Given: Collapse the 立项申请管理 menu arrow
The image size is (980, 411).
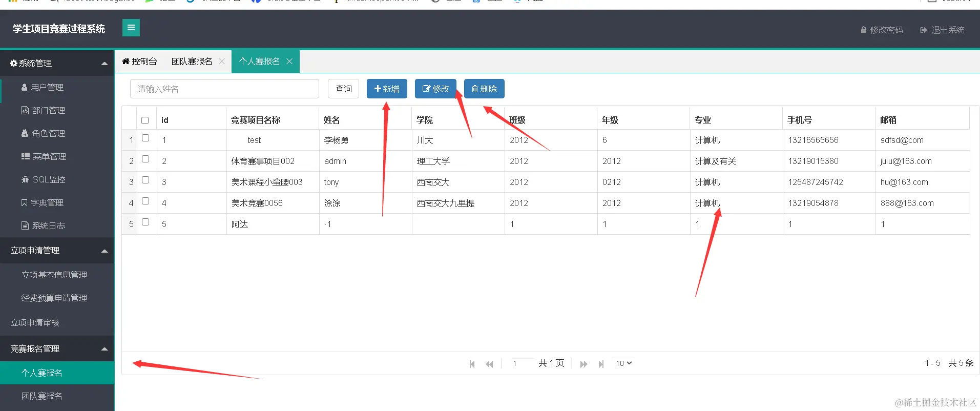Looking at the screenshot, I should pyautogui.click(x=105, y=251).
